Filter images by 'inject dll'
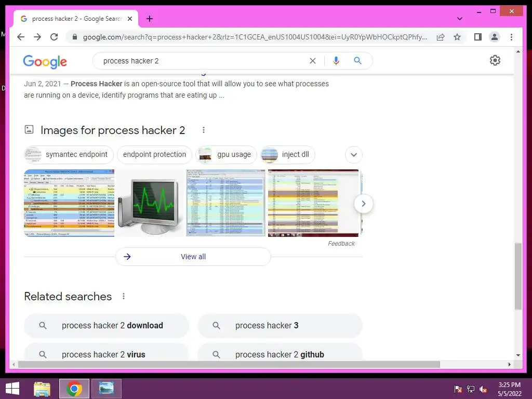The image size is (532, 399). pos(287,155)
